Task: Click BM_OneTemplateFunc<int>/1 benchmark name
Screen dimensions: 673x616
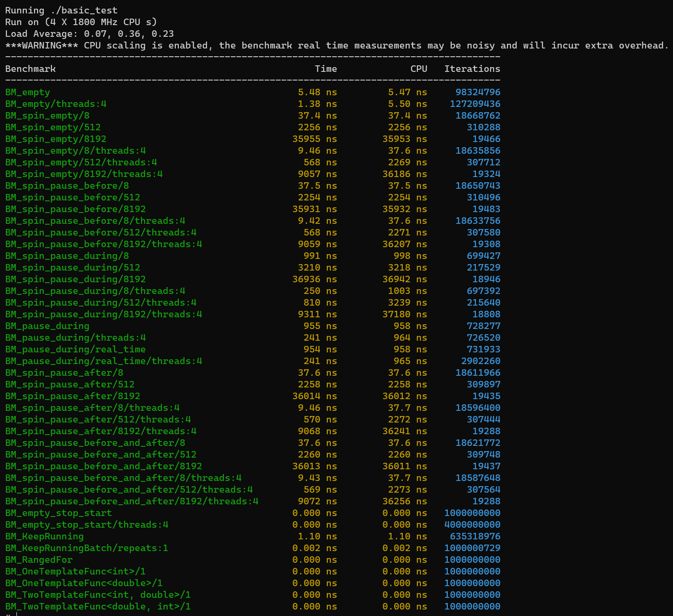Action: [75, 571]
